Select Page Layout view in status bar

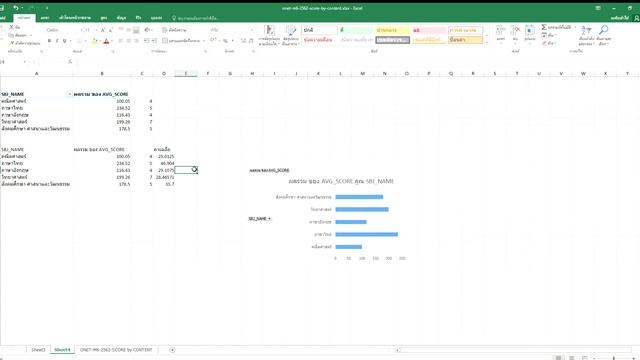571,358
